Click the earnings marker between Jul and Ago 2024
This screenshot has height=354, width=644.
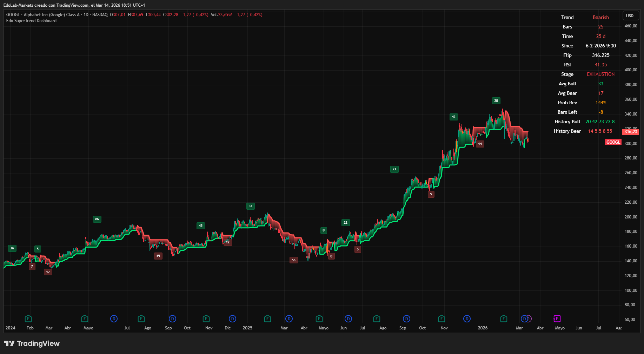click(141, 319)
